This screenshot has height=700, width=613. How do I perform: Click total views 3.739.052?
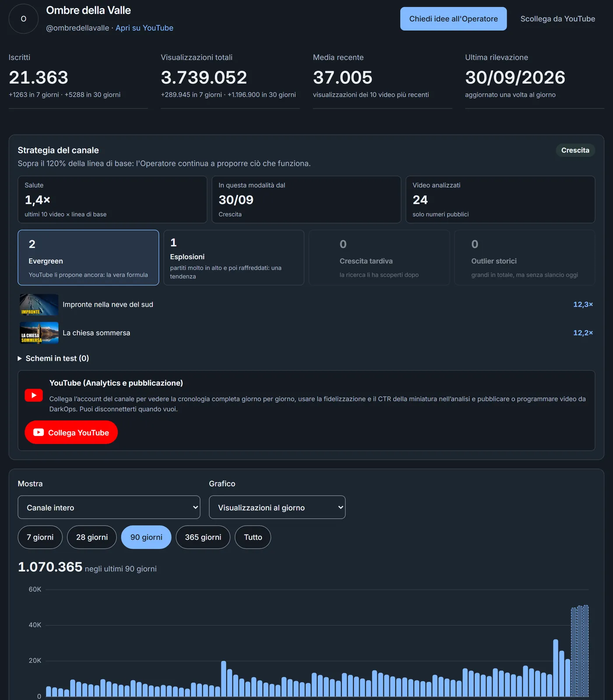(x=204, y=77)
